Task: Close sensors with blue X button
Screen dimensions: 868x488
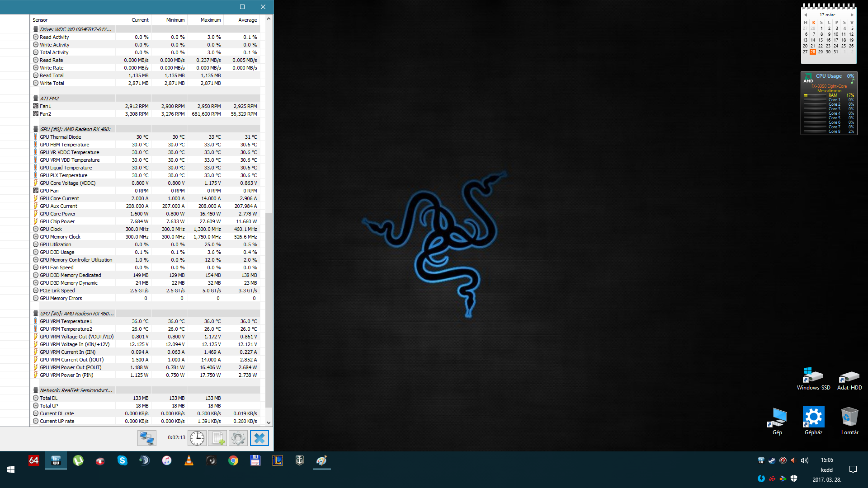Action: 259,438
